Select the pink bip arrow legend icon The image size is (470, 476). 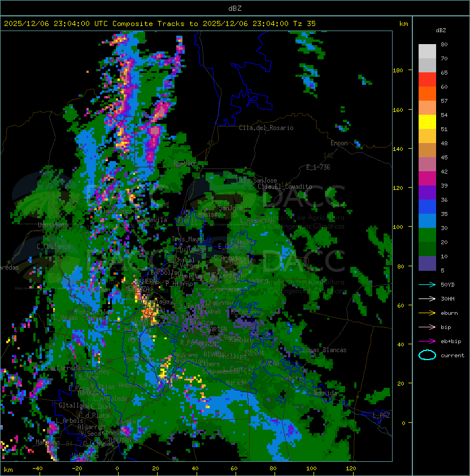427,327
